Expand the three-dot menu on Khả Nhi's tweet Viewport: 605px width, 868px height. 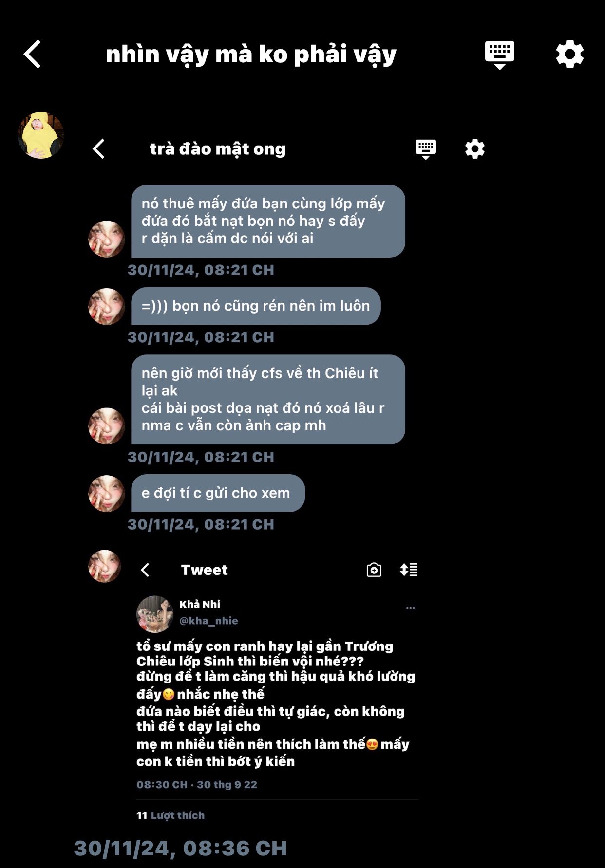pyautogui.click(x=411, y=608)
